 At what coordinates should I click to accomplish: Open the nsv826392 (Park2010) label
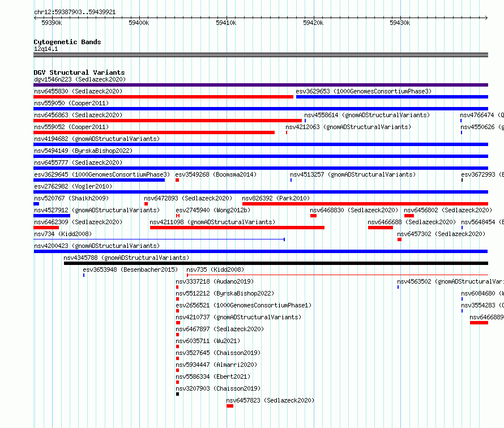click(x=276, y=198)
